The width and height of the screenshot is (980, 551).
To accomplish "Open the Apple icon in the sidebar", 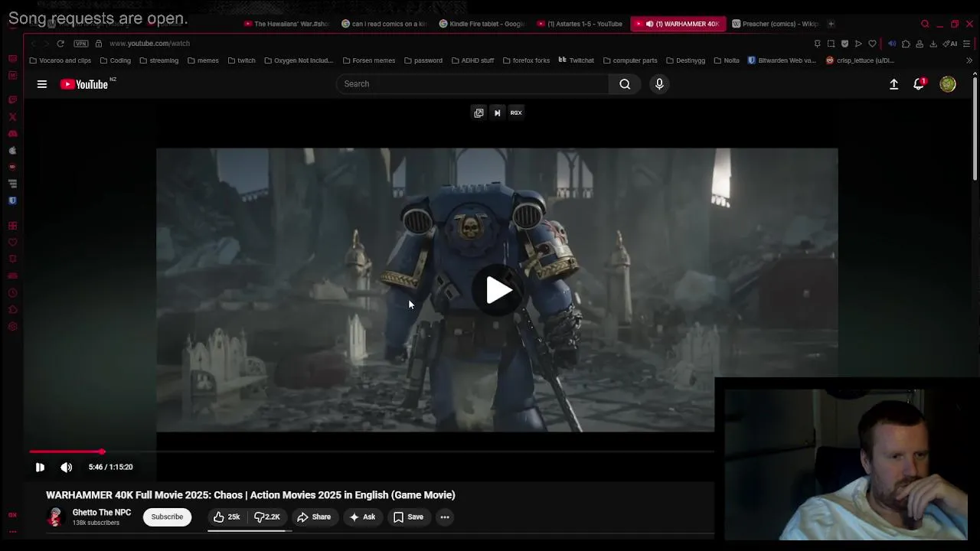I will coord(12,151).
